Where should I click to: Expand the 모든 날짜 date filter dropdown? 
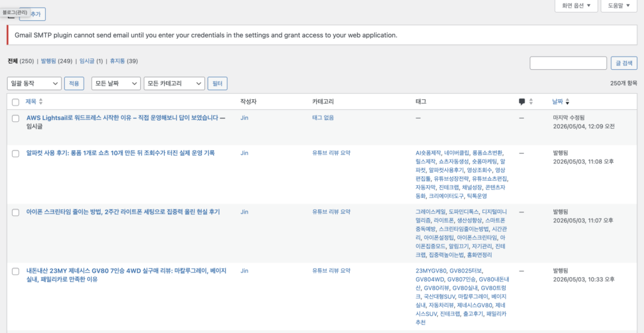click(116, 83)
